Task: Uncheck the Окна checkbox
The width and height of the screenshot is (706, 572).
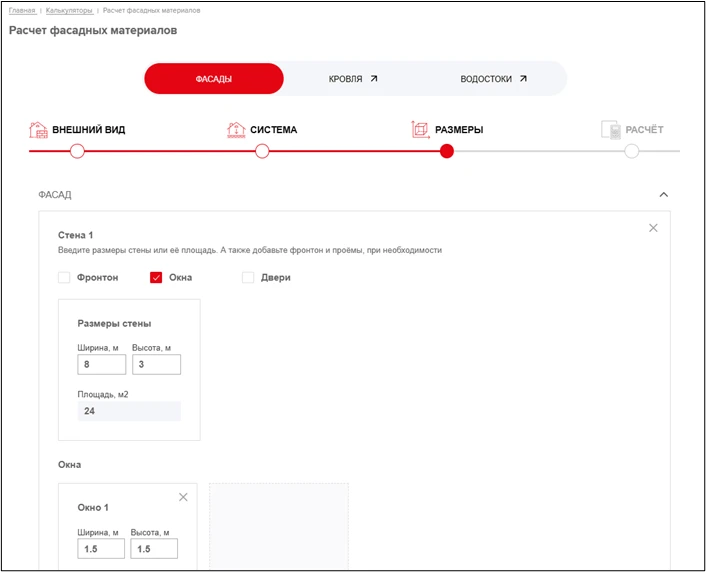Action: tap(156, 277)
